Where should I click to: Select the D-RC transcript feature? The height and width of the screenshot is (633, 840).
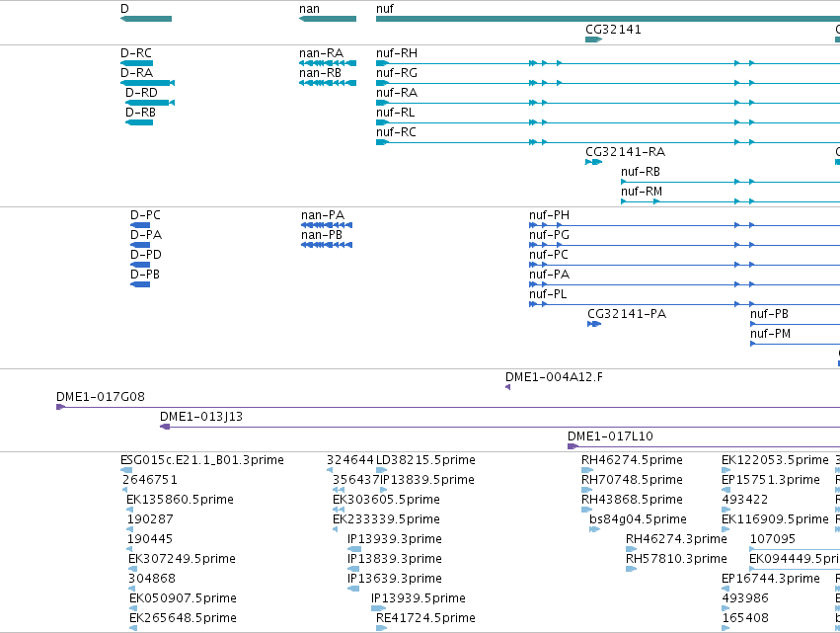136,63
